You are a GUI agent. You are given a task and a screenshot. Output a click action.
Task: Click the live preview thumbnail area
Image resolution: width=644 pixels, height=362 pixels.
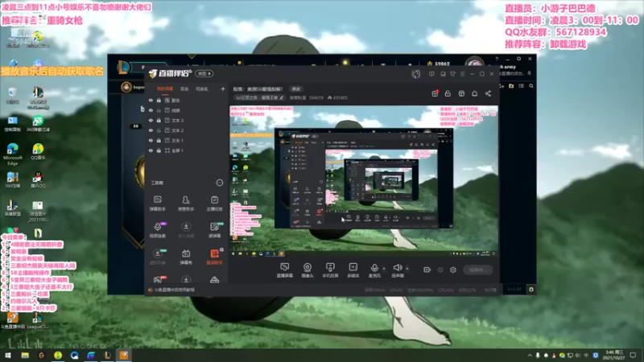364,182
